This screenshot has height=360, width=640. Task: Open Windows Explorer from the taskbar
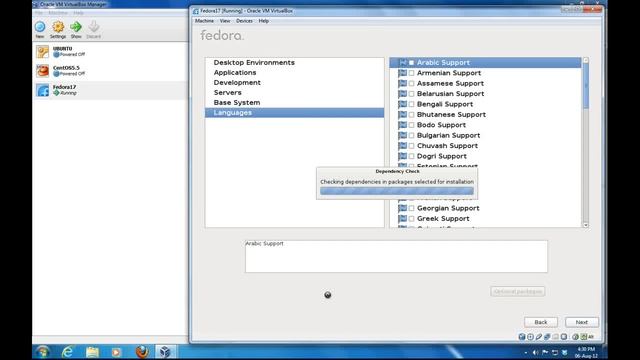[92, 351]
